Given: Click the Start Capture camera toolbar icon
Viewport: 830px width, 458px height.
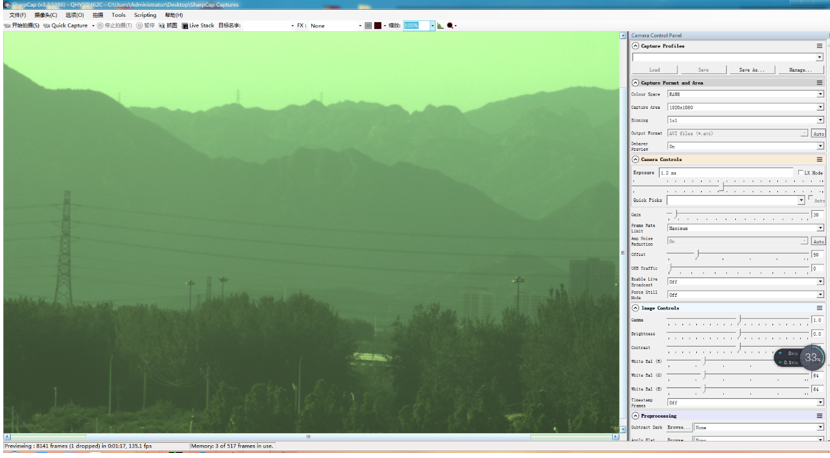Looking at the screenshot, I should coord(7,25).
